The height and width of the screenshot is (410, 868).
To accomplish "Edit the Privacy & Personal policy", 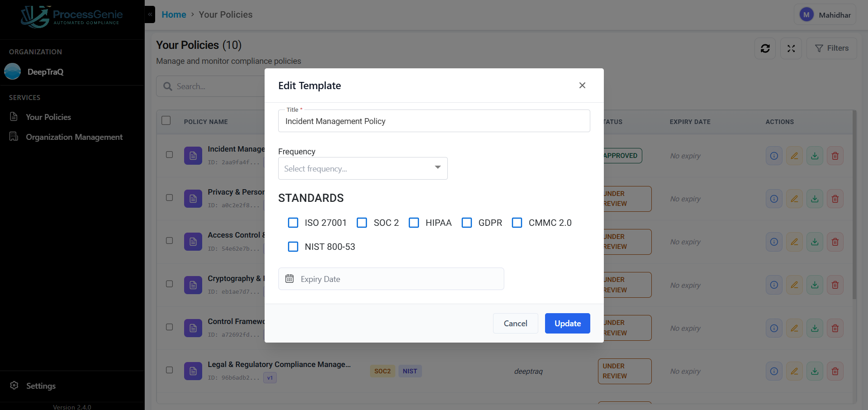I will click(x=794, y=199).
